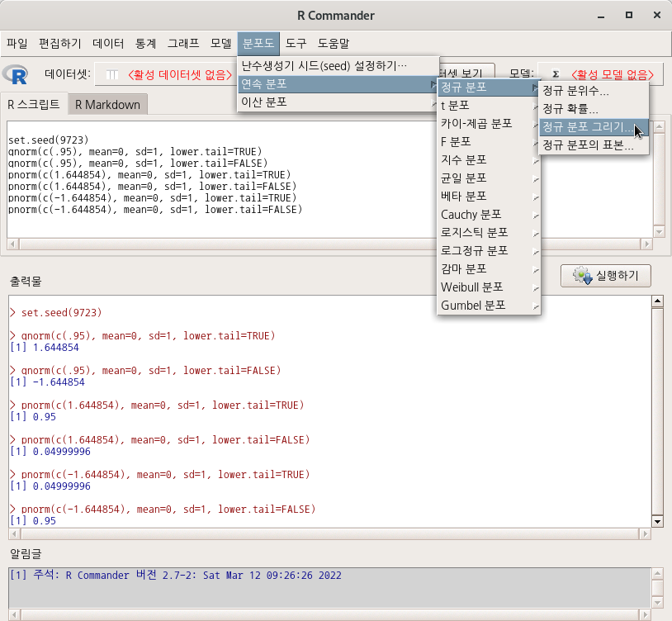672x621 pixels.
Task: Click output pane scroll-down arrow
Action: click(x=657, y=522)
